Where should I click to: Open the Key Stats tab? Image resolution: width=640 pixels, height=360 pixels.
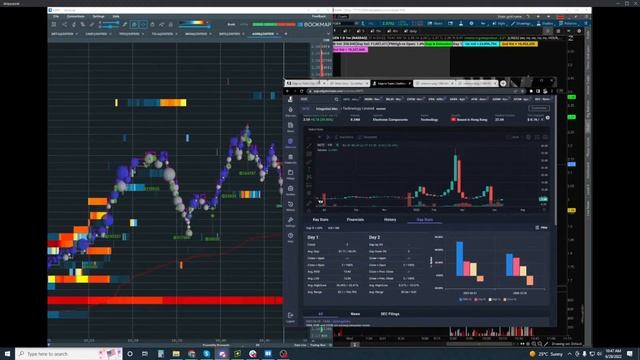(x=320, y=220)
